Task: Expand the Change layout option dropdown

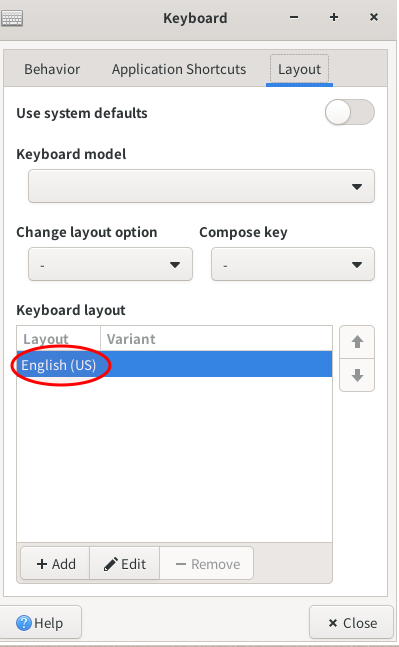Action: 110,264
